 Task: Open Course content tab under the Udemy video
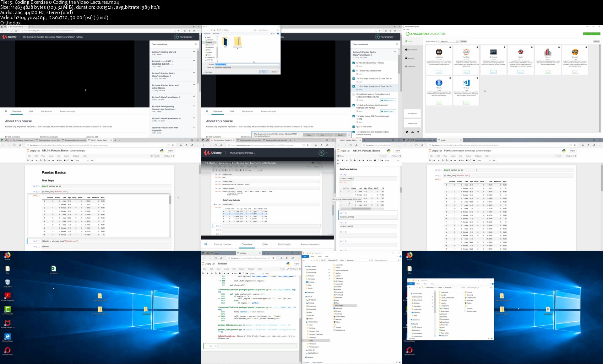[x=223, y=244]
